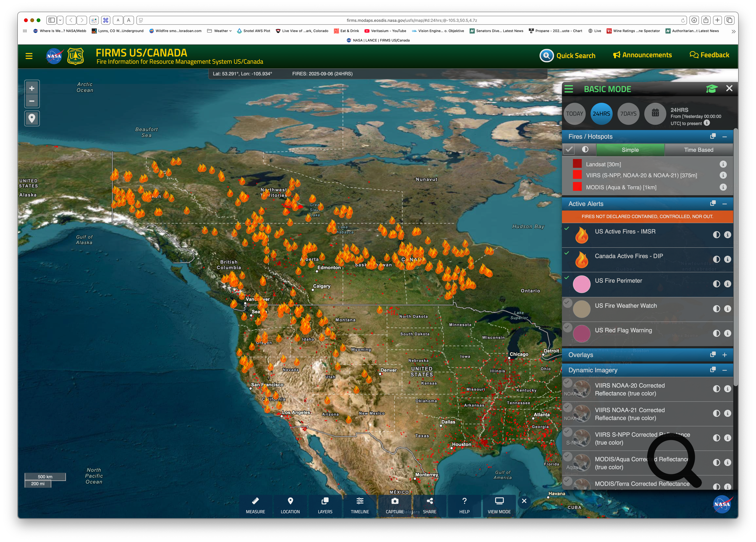Click the VIIRS [375m] color swatch
Image resolution: width=756 pixels, height=542 pixels.
tap(577, 175)
